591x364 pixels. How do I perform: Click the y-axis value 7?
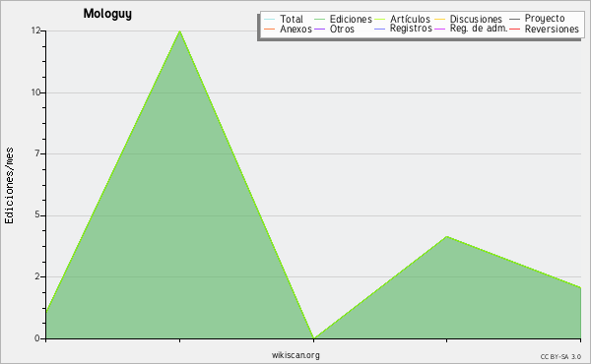click(x=37, y=153)
